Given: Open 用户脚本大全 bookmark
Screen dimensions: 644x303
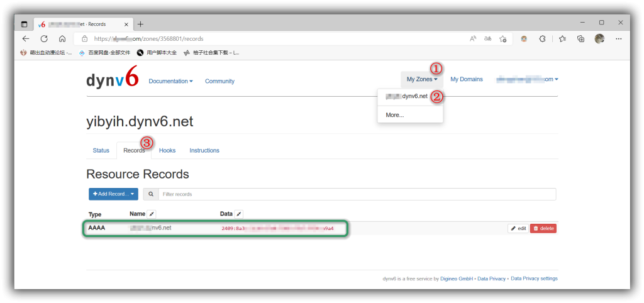Looking at the screenshot, I should [157, 53].
